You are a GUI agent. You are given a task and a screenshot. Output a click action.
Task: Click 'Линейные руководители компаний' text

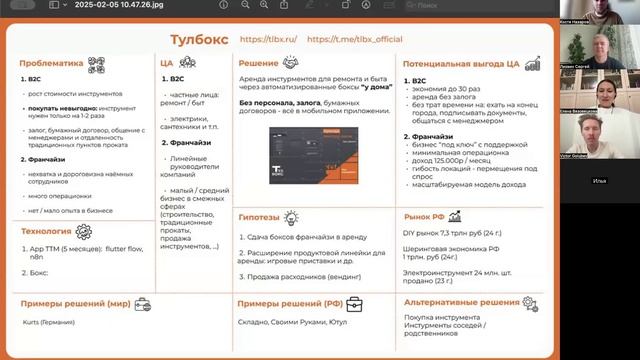point(190,167)
